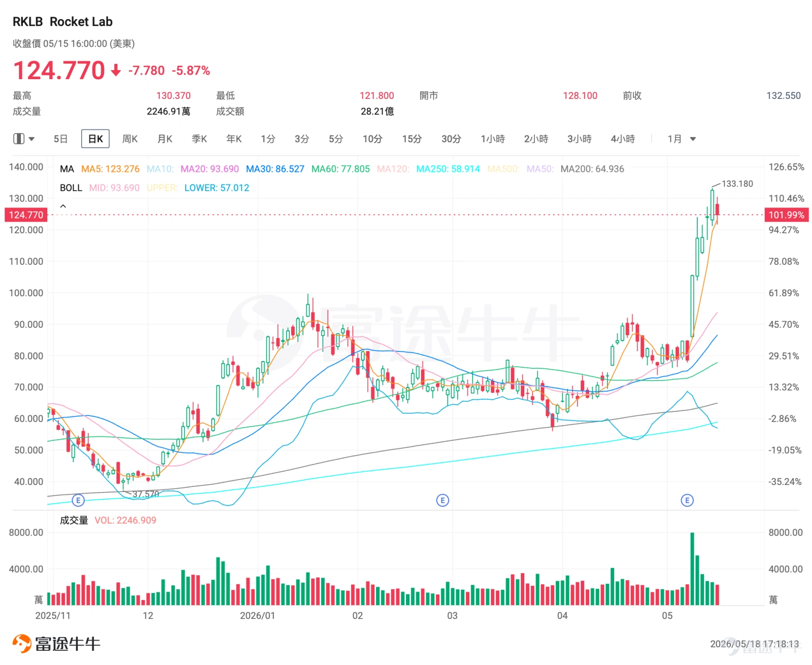Toggle the MA20: 93.690 line
Image resolution: width=812 pixels, height=665 pixels.
[x=210, y=169]
